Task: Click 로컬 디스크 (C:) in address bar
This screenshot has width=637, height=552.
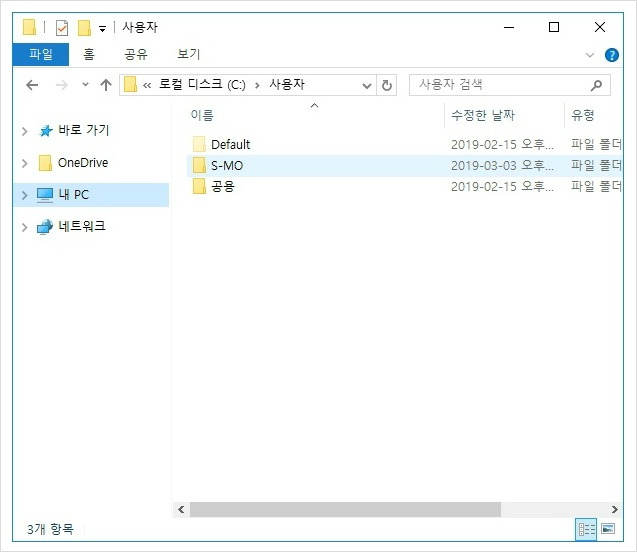Action: point(202,84)
